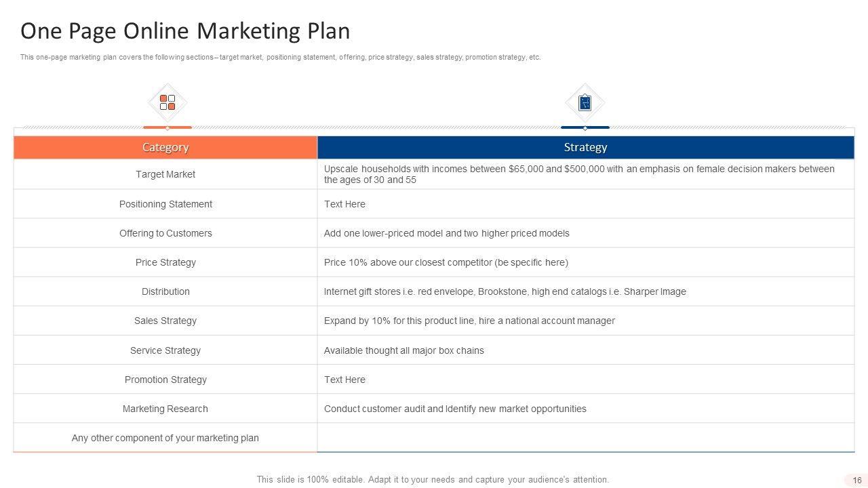Select the Offering to Customers cell
The image size is (868, 488).
click(x=165, y=233)
